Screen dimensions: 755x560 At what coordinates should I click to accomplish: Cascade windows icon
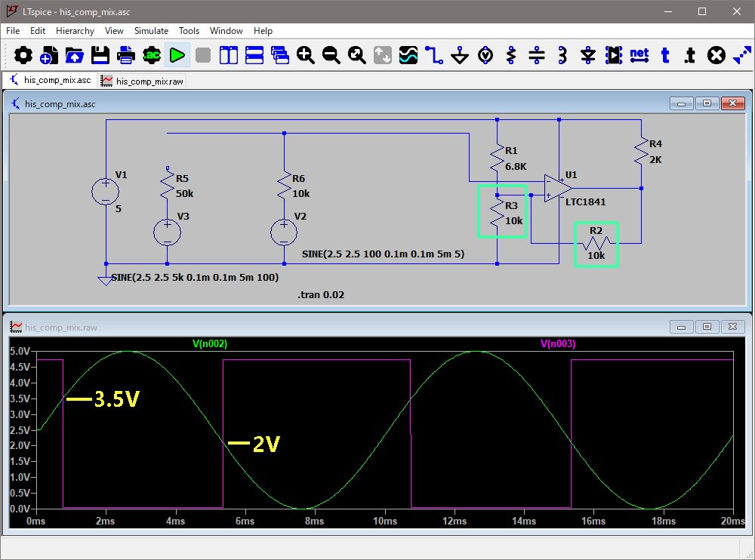click(x=280, y=55)
